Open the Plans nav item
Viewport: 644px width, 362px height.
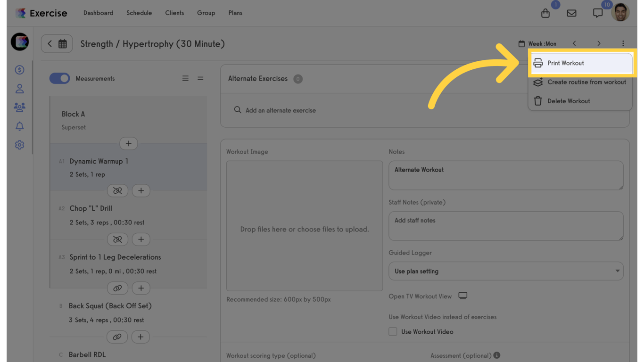(x=235, y=13)
